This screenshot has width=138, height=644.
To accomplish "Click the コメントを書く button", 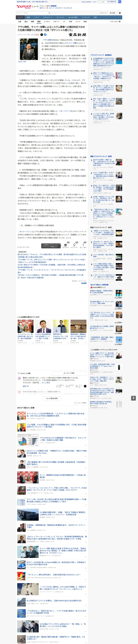I will pyautogui.click(x=69, y=373).
